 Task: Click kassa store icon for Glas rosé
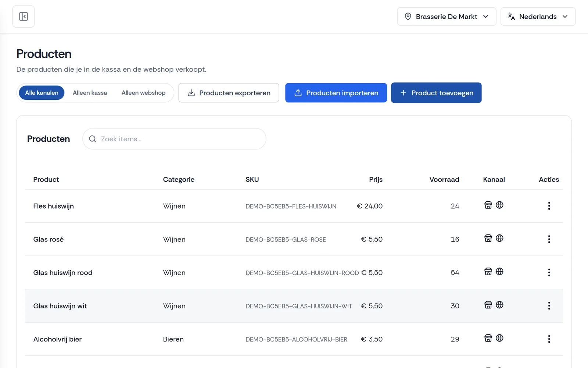tap(488, 238)
